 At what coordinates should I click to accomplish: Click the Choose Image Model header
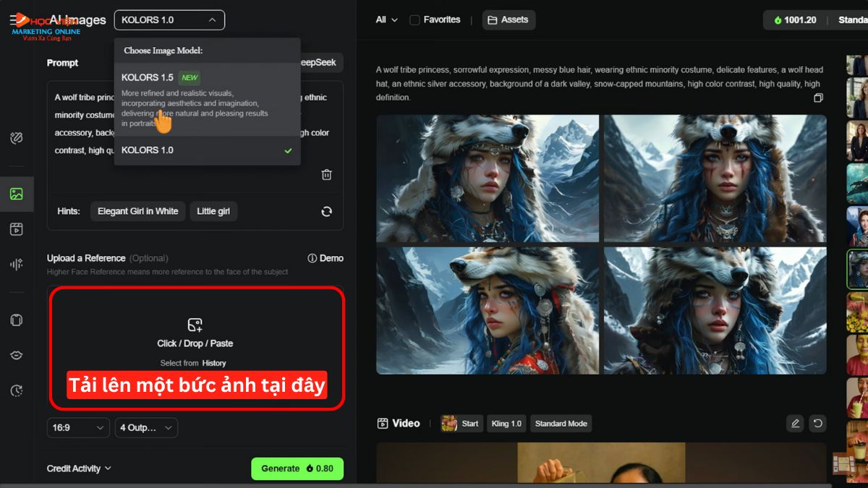163,51
